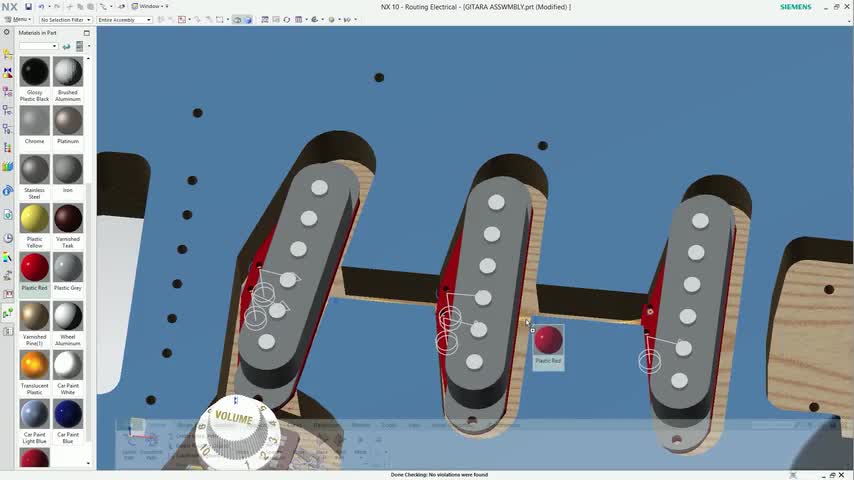
Task: Pick the Plastic Yellow material
Action: [x=34, y=226]
